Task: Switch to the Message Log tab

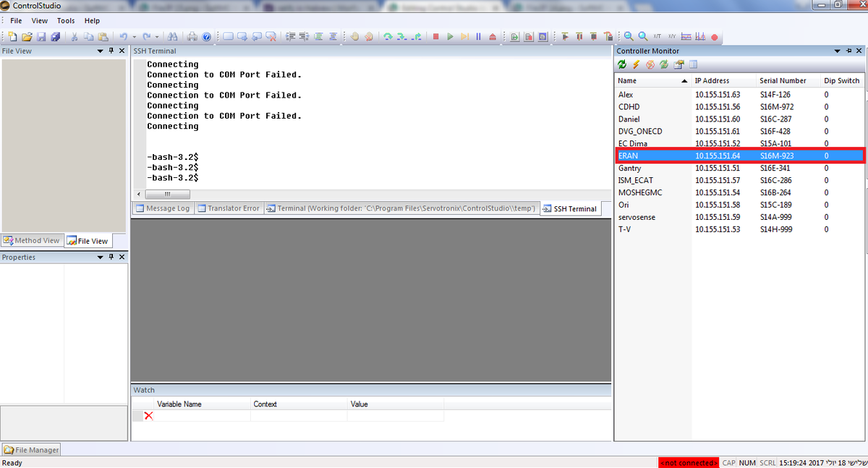Action: pos(163,208)
